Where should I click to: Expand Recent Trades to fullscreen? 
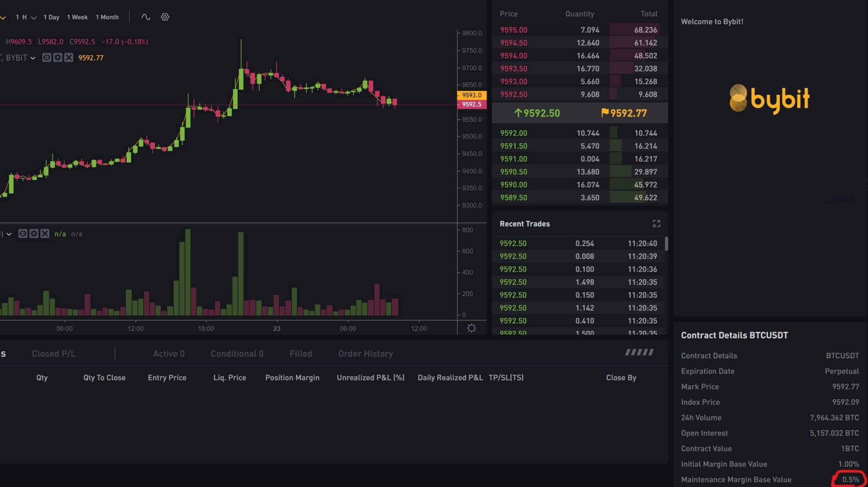(657, 223)
